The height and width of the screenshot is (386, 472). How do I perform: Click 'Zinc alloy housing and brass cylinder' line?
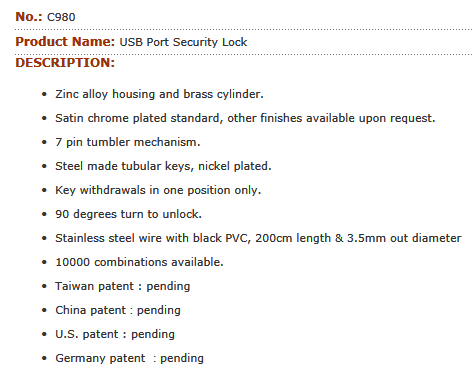159,94
